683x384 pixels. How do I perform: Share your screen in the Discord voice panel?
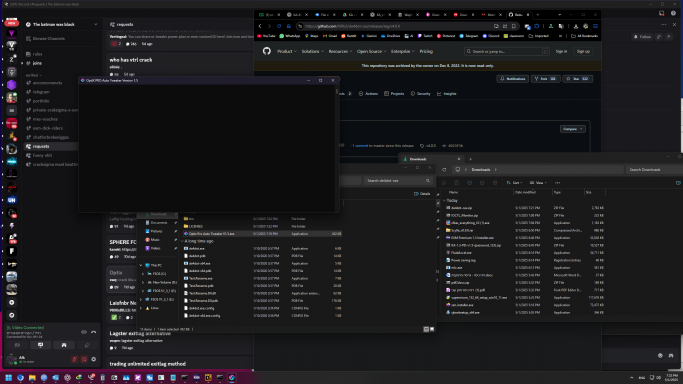click(x=41, y=345)
